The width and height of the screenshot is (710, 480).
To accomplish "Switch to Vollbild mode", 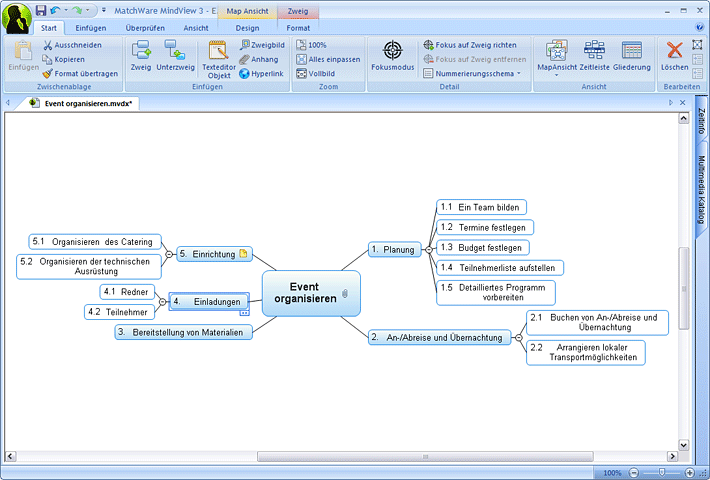I will 316,73.
